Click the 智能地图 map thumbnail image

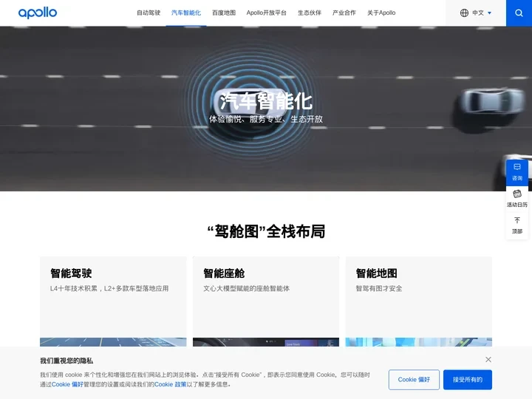tap(419, 342)
